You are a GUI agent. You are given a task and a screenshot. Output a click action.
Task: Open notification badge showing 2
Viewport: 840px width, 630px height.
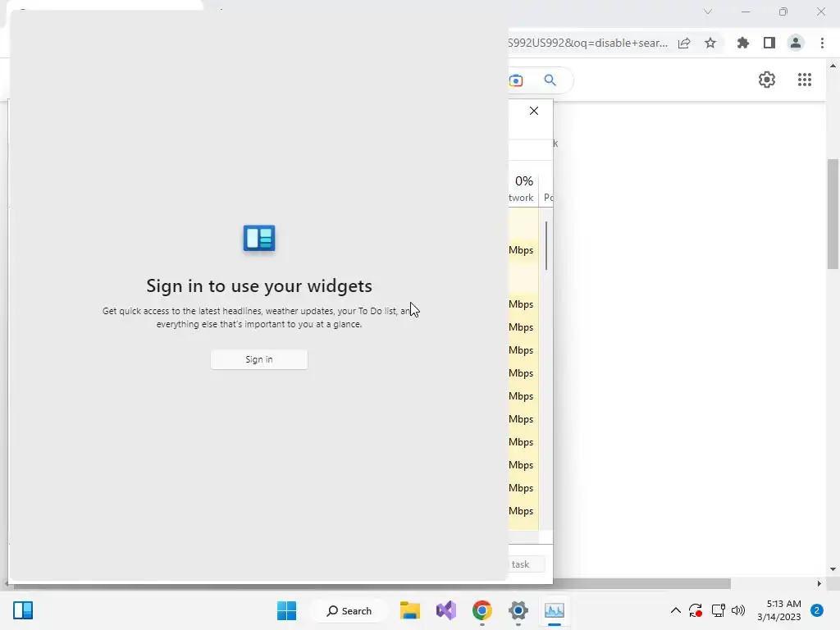coord(817,610)
